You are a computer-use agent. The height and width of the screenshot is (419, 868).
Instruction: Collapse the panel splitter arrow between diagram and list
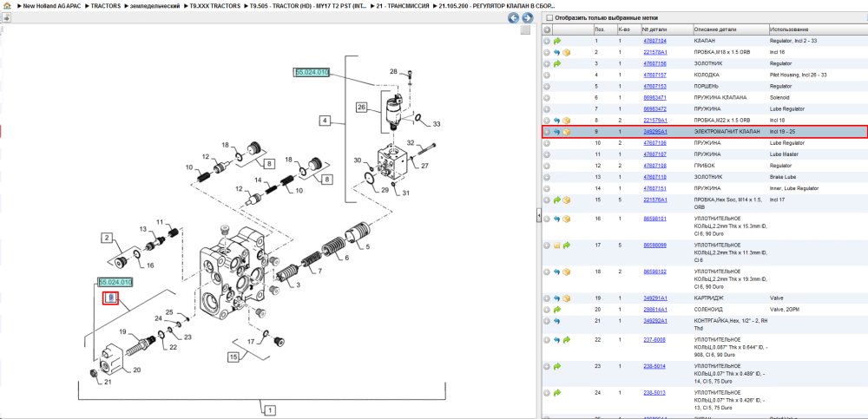539,217
